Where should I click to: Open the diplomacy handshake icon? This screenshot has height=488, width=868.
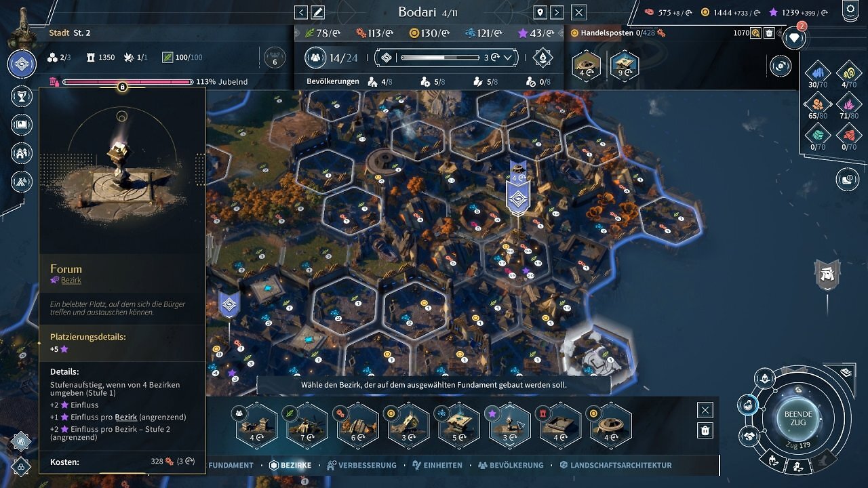pos(750,436)
